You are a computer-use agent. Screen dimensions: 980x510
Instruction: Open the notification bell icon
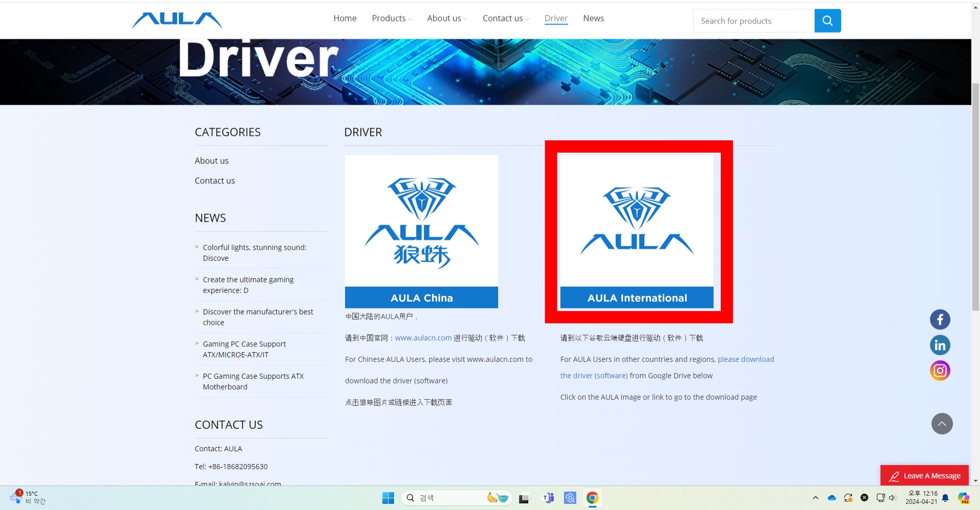click(x=945, y=498)
